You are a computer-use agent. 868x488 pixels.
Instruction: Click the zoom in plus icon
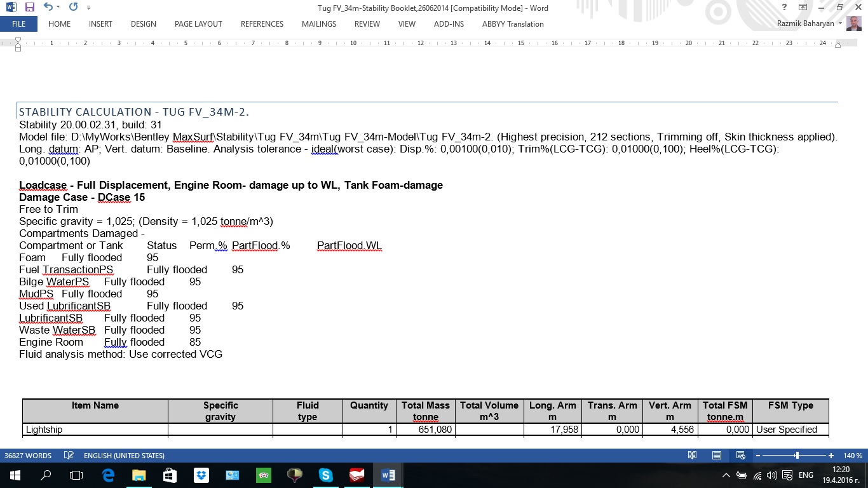pyautogui.click(x=831, y=456)
